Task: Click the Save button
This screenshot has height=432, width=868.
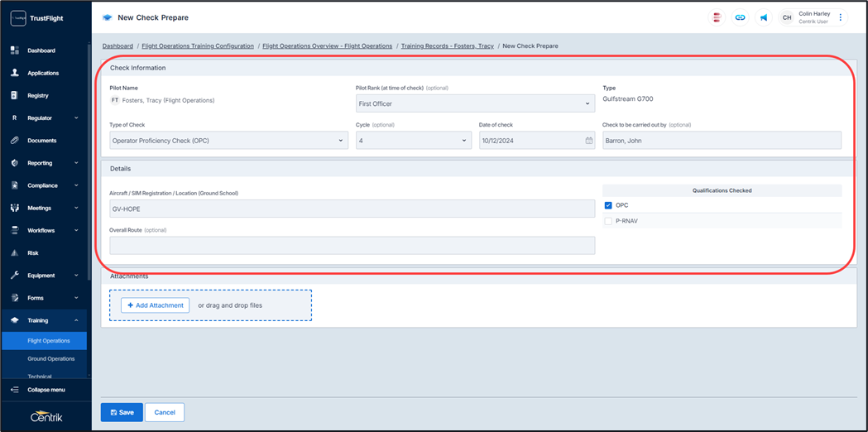Action: pyautogui.click(x=122, y=412)
